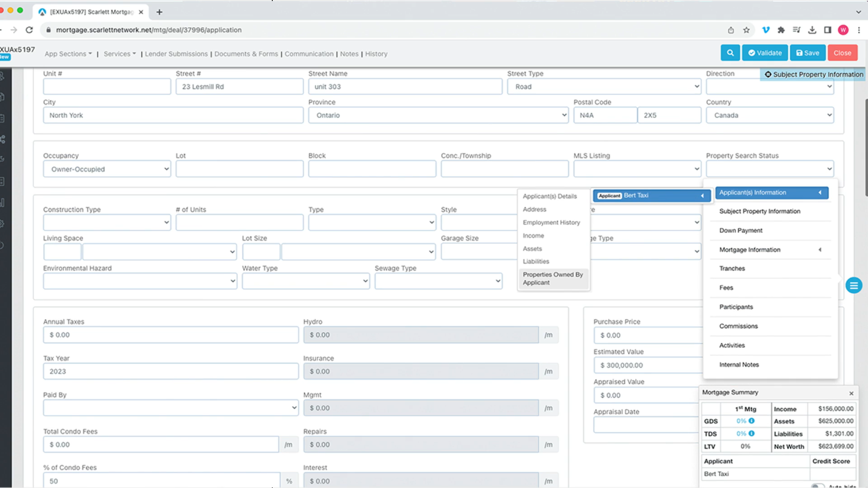Expand the Province dropdown

(x=438, y=115)
